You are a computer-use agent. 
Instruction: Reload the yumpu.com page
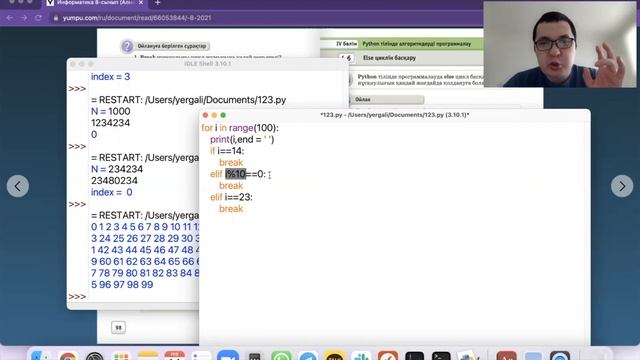tap(38, 18)
